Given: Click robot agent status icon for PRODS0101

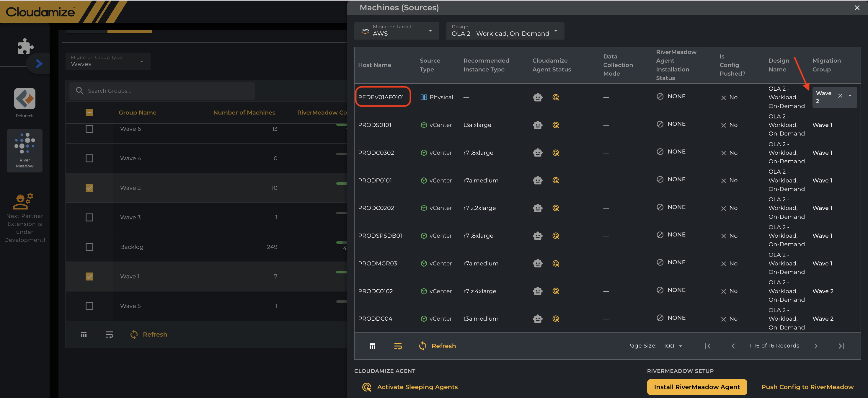Looking at the screenshot, I should coord(537,125).
